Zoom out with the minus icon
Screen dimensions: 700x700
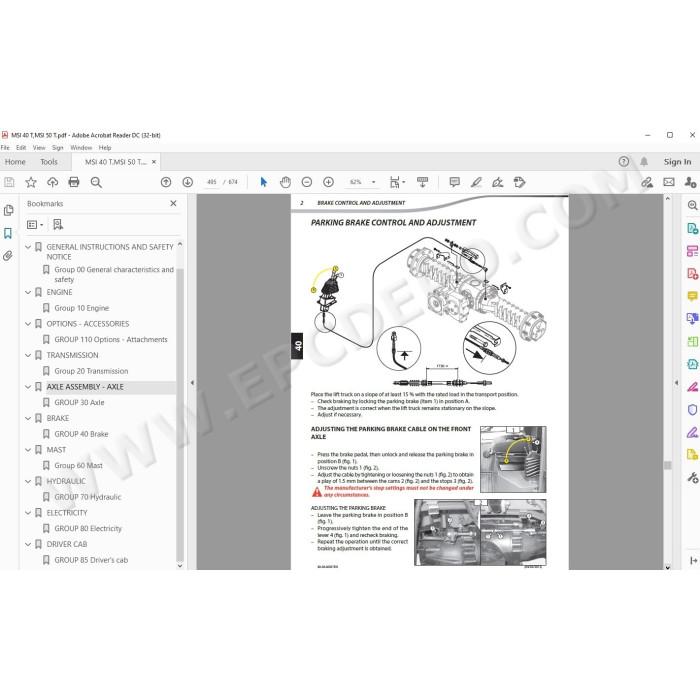coord(307,182)
